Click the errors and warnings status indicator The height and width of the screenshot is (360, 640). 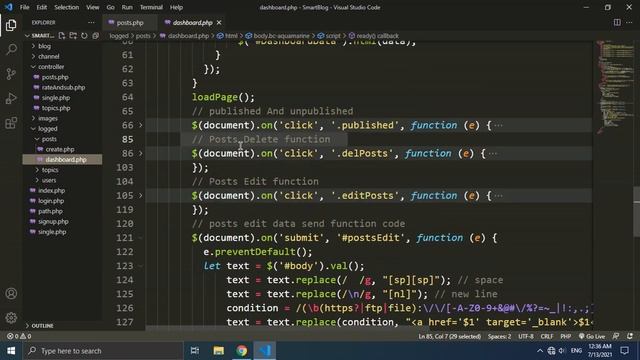[19, 336]
